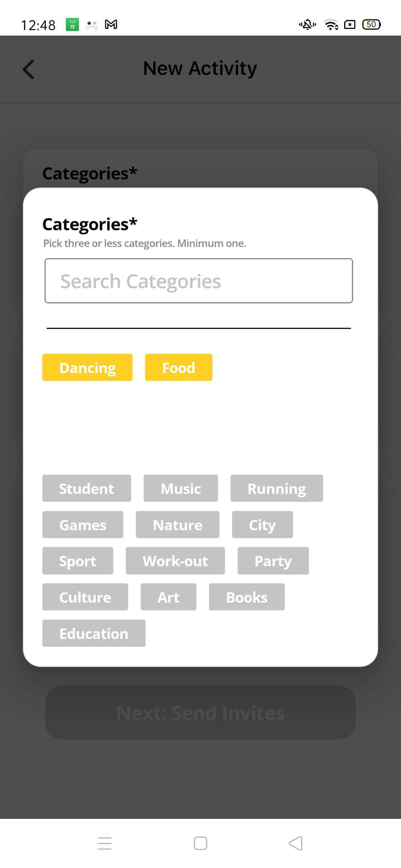Tap the muted vibrate bell icon
Screen dimensions: 401x868
point(307,25)
